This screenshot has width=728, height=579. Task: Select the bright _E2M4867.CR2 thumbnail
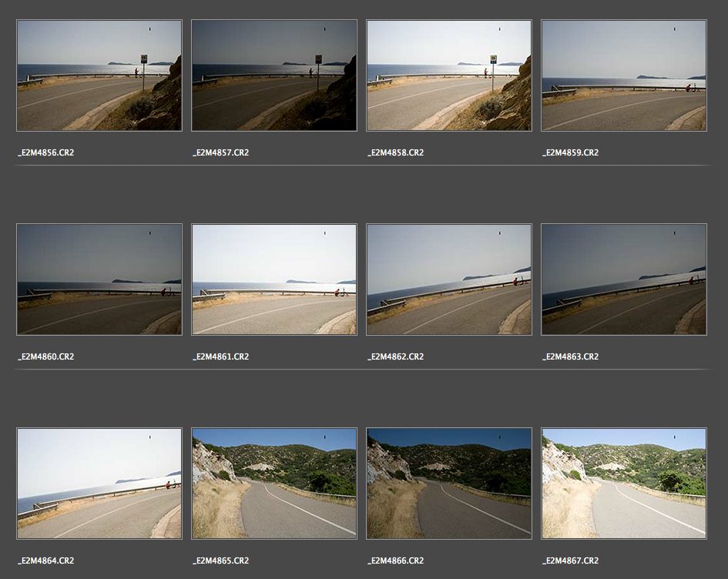tap(624, 484)
